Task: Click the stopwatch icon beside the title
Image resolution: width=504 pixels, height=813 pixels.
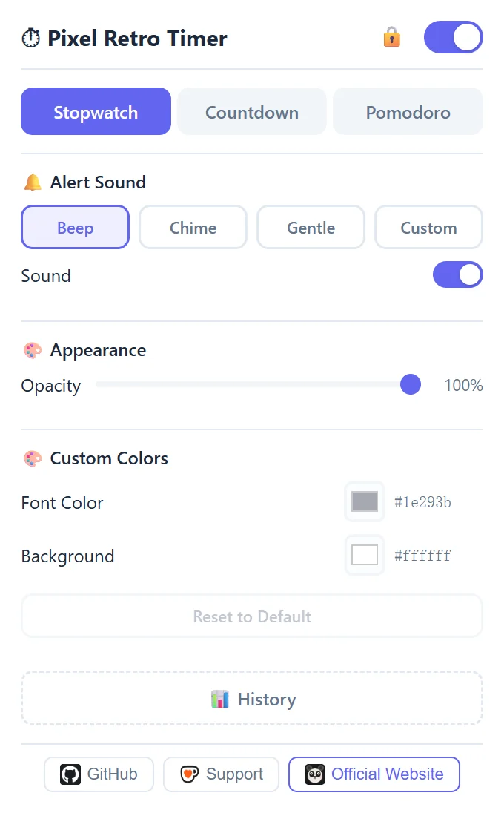Action: (x=30, y=39)
